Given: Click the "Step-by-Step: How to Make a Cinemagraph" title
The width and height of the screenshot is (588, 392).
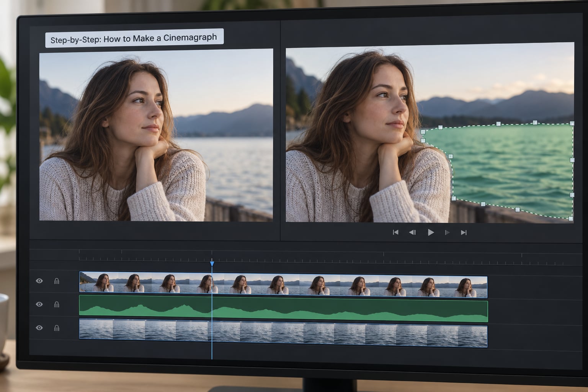Looking at the screenshot, I should [134, 38].
